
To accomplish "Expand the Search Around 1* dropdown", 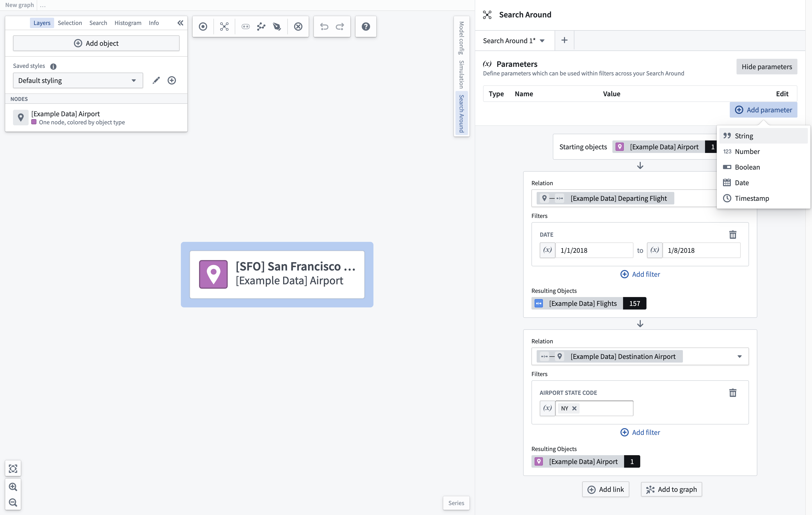I will [542, 41].
